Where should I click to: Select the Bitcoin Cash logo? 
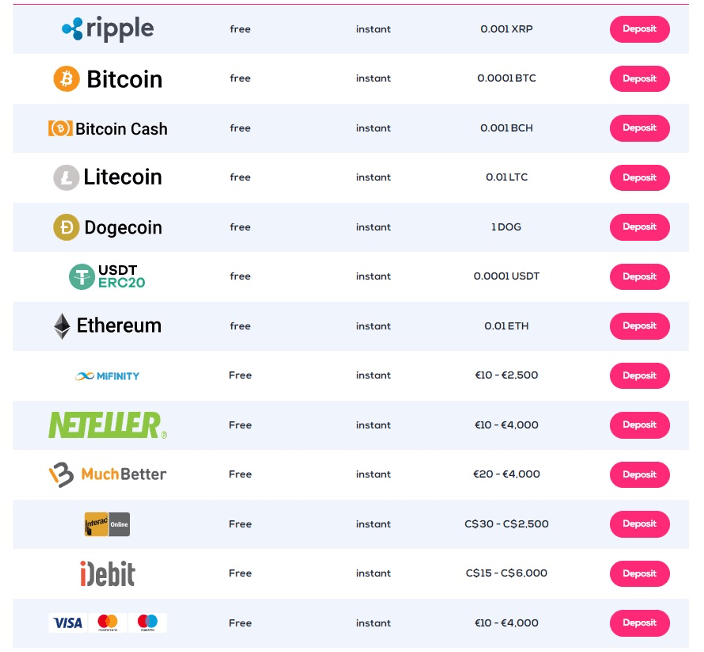108,128
